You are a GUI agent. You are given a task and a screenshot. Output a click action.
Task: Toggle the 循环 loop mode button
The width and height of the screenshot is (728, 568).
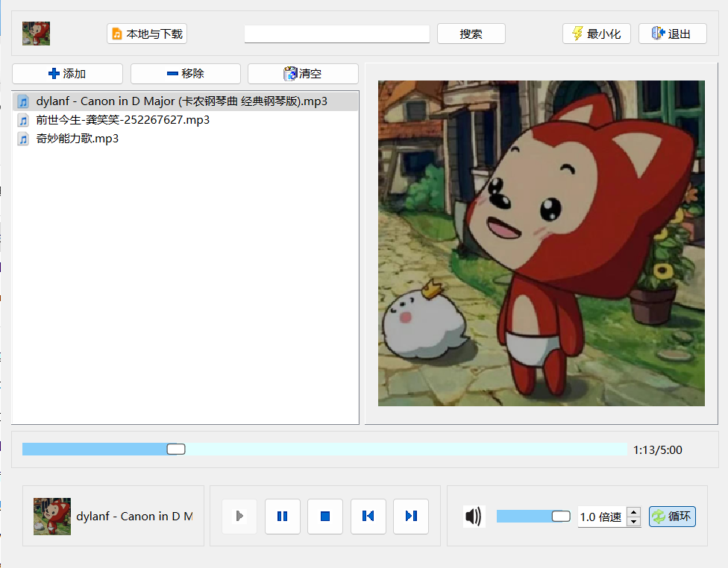coord(672,517)
